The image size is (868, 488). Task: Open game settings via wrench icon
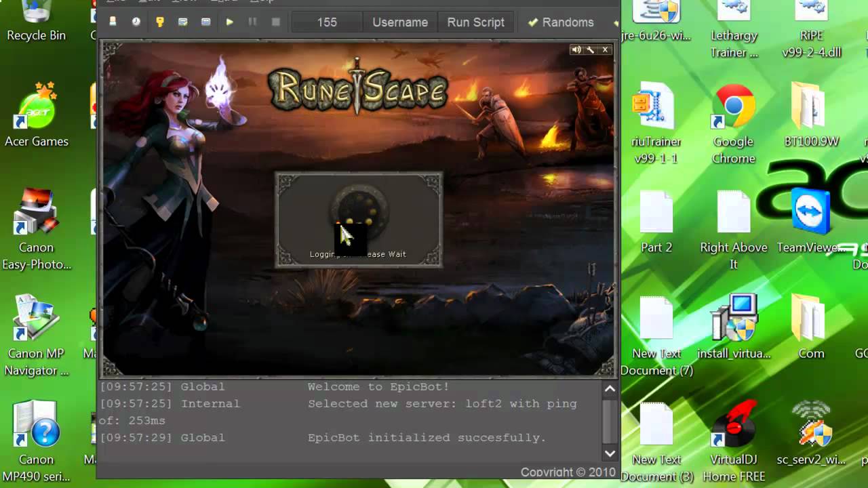pos(591,49)
